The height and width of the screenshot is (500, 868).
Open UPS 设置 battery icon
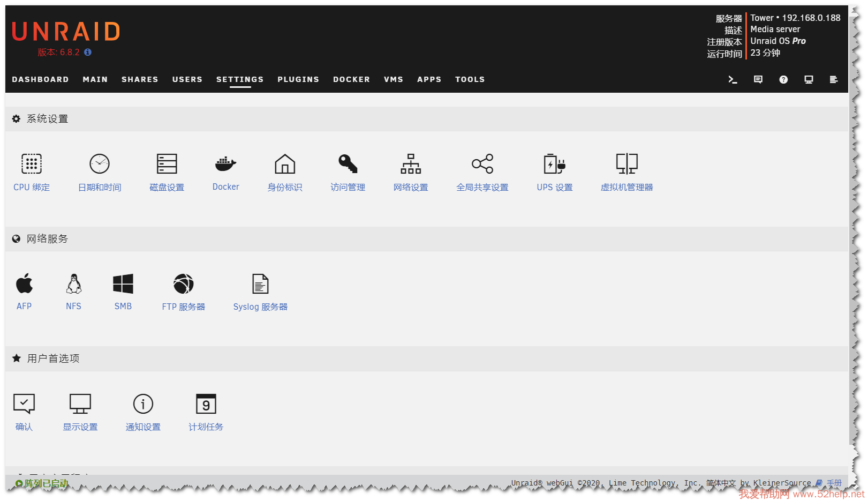[x=554, y=163]
